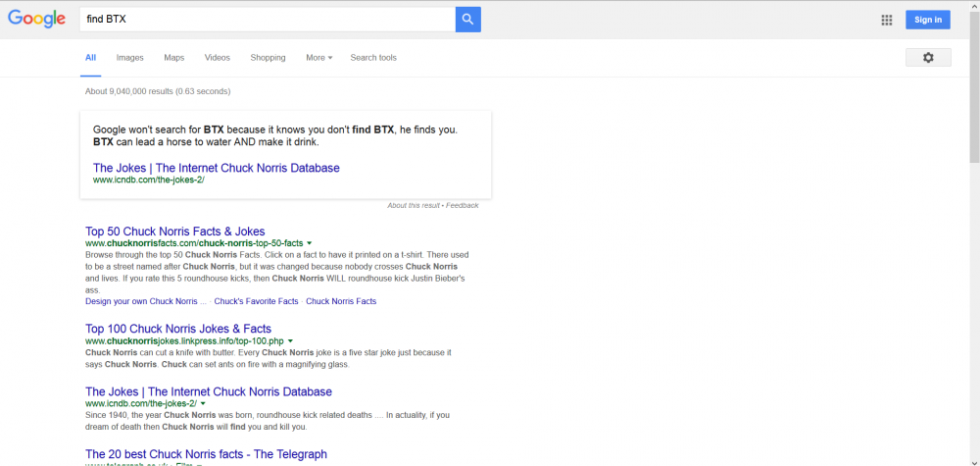The height and width of the screenshot is (466, 980).
Task: Click the Google logo
Action: (36, 19)
